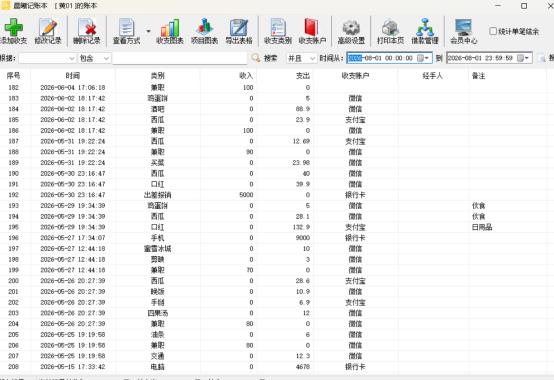Screen dimensions: 554x380
Task: Open the 收支类别 list icon
Action: pos(278,27)
